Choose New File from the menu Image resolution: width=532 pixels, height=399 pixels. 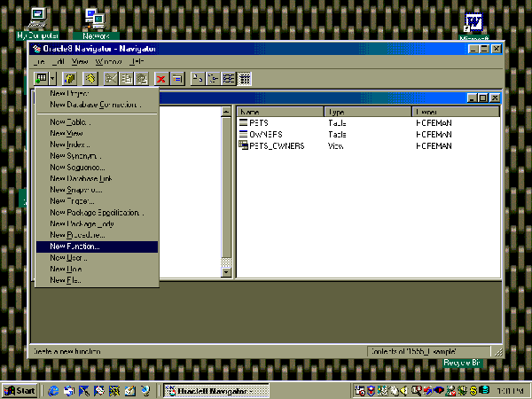tap(97, 280)
